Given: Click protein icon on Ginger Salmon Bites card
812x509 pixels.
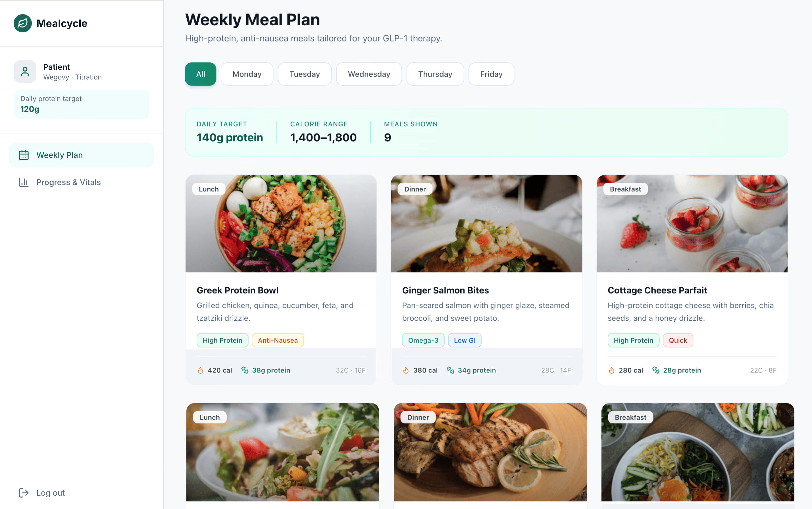Looking at the screenshot, I should pos(451,370).
